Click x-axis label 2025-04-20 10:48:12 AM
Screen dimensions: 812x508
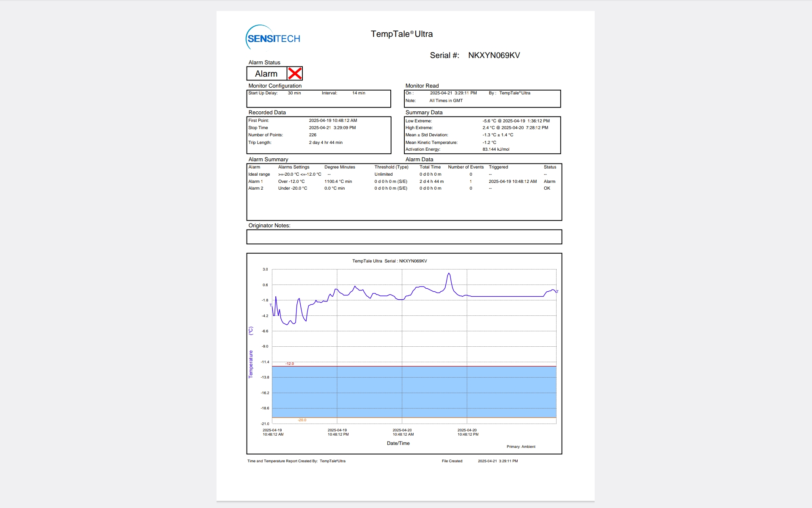pyautogui.click(x=403, y=432)
